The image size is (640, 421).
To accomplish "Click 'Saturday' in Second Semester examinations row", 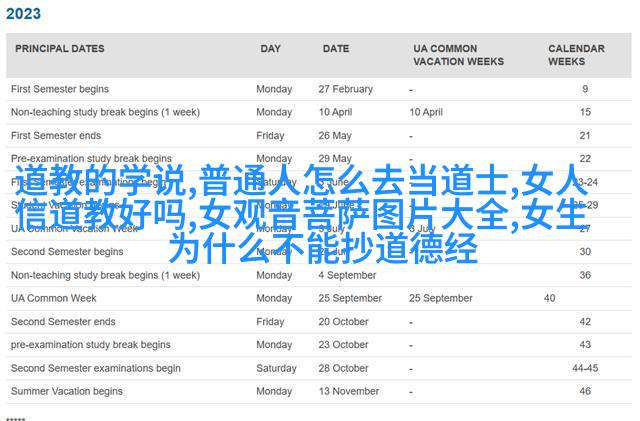I will click(x=276, y=368).
